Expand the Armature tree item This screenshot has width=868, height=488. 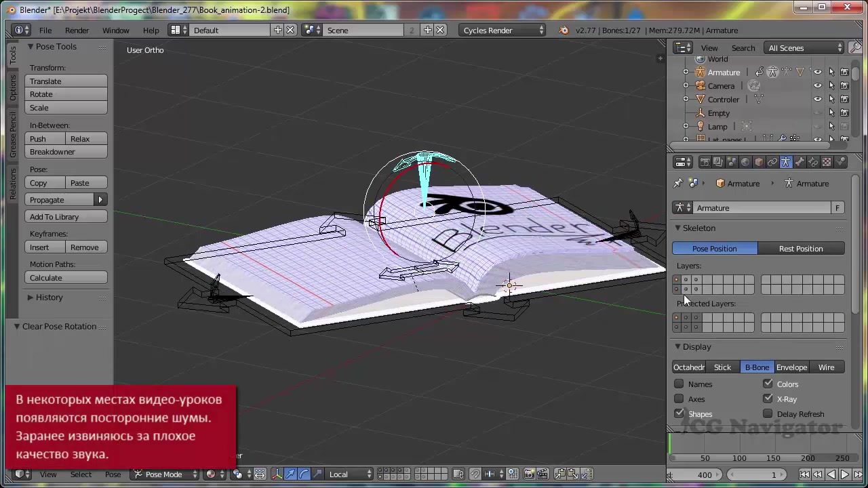coord(686,72)
